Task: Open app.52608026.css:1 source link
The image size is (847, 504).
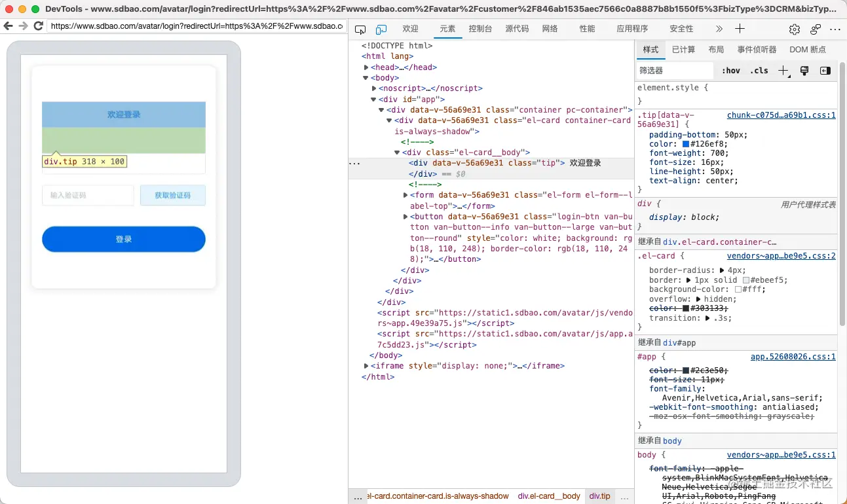Action: [793, 357]
